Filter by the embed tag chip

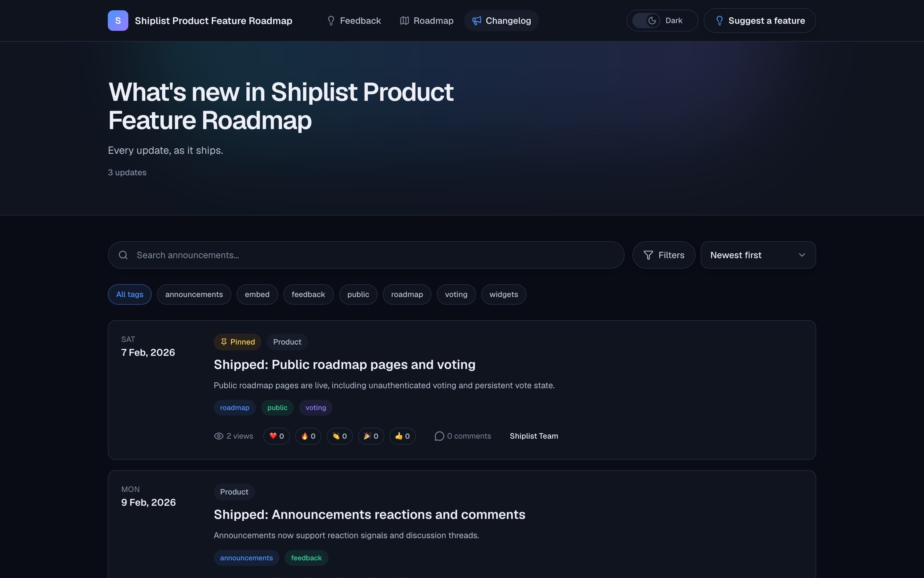[x=257, y=294]
